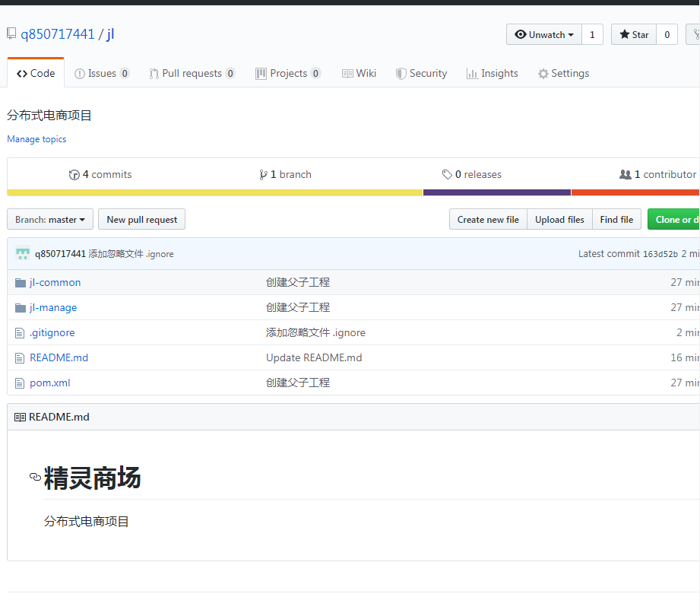700x616 pixels.
Task: Open the pom.xml file link
Action: pyautogui.click(x=50, y=383)
